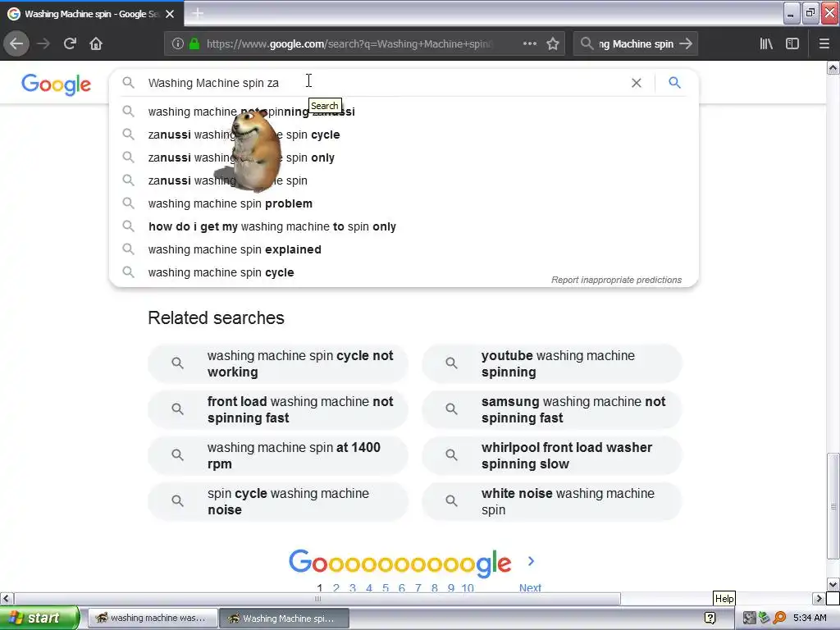Open related search youtube washing machine spinning
This screenshot has width=840, height=630.
click(x=552, y=363)
